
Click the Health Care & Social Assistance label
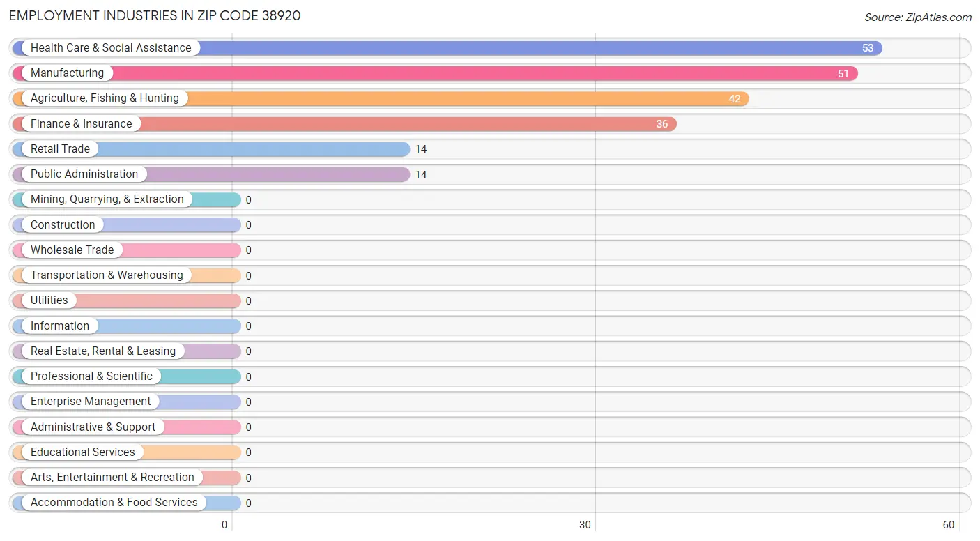point(111,48)
